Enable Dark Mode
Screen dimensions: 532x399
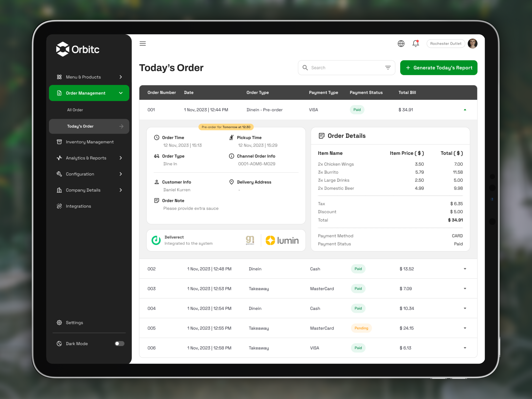point(119,343)
